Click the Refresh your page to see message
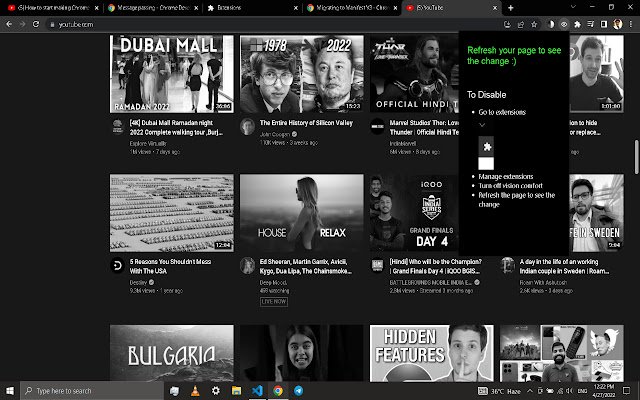 coord(514,56)
